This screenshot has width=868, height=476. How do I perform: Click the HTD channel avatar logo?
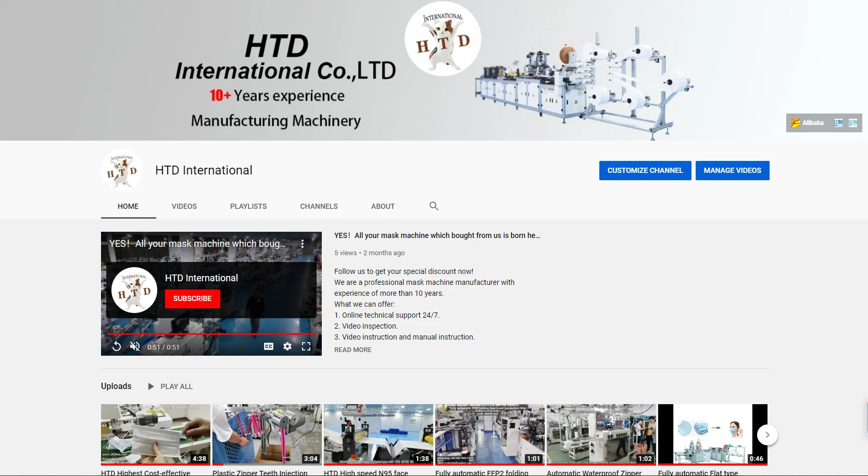[x=122, y=170]
